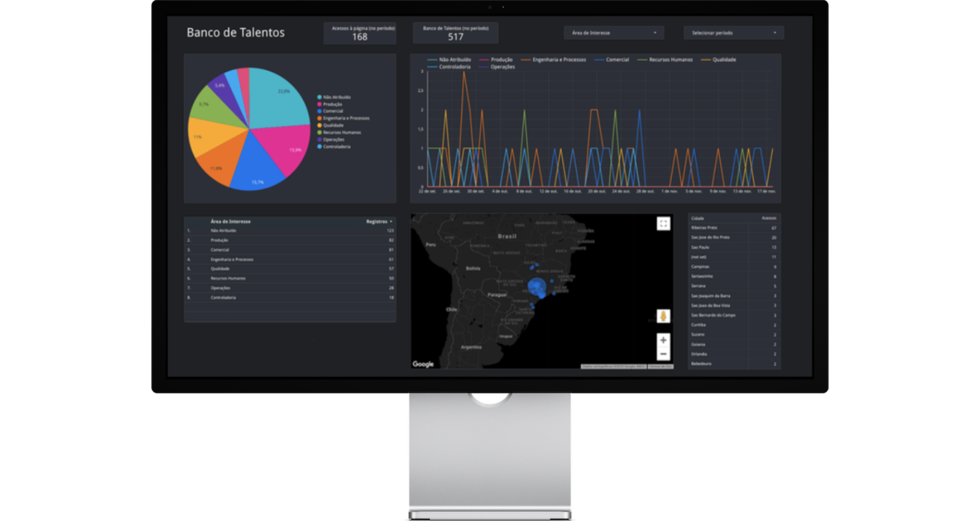Open the Área de Interesse dropdown
This screenshot has width=980, height=525.
pyautogui.click(x=612, y=33)
